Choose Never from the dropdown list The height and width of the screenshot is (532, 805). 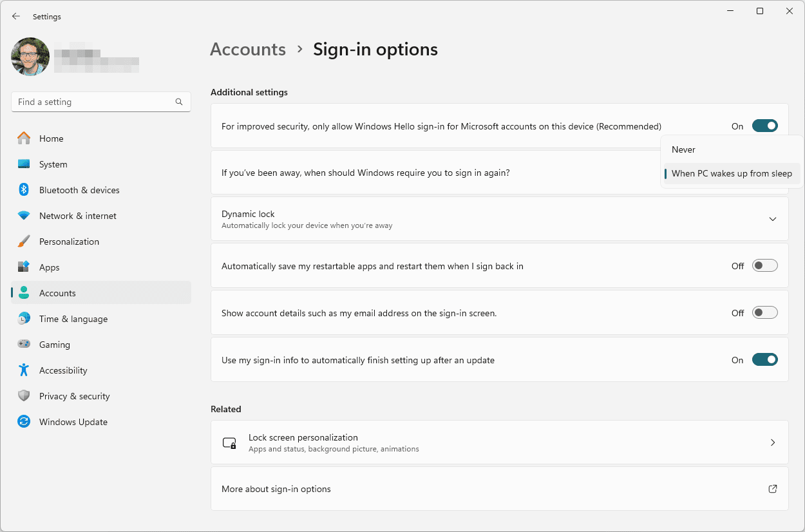click(683, 149)
